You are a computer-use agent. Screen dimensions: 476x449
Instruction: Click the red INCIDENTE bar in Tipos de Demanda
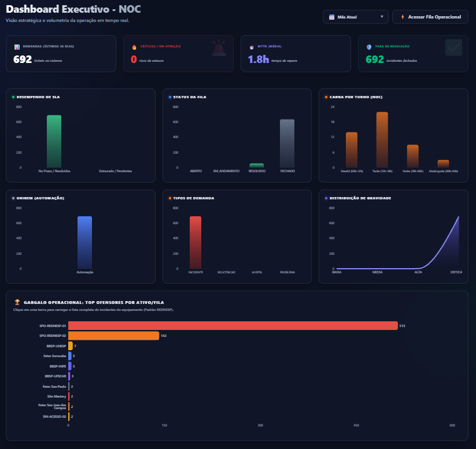tap(195, 242)
